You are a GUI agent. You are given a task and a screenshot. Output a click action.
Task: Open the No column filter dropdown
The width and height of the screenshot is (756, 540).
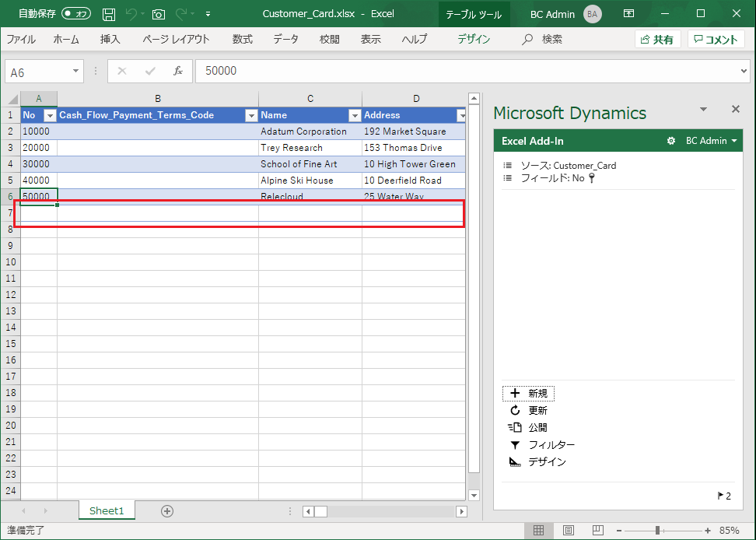[x=50, y=115]
